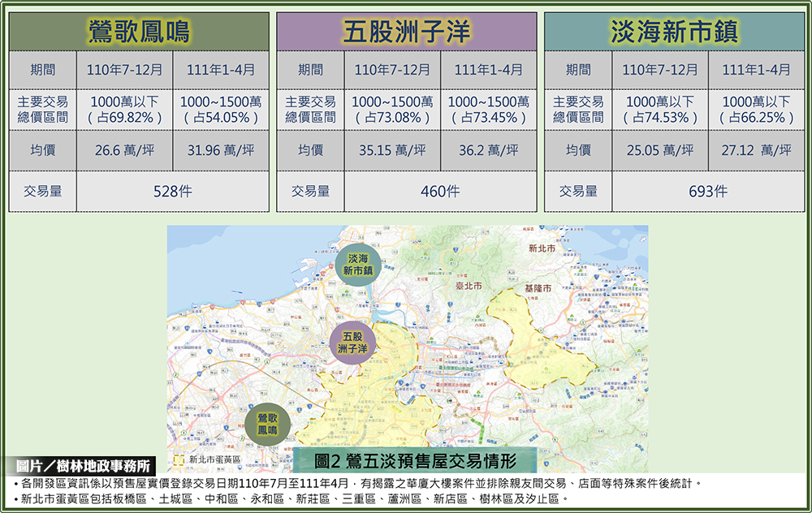This screenshot has height=513, width=812.
Task: Click the 圖2 鶯五淡預售屋交易情形 caption banner
Action: tap(415, 461)
